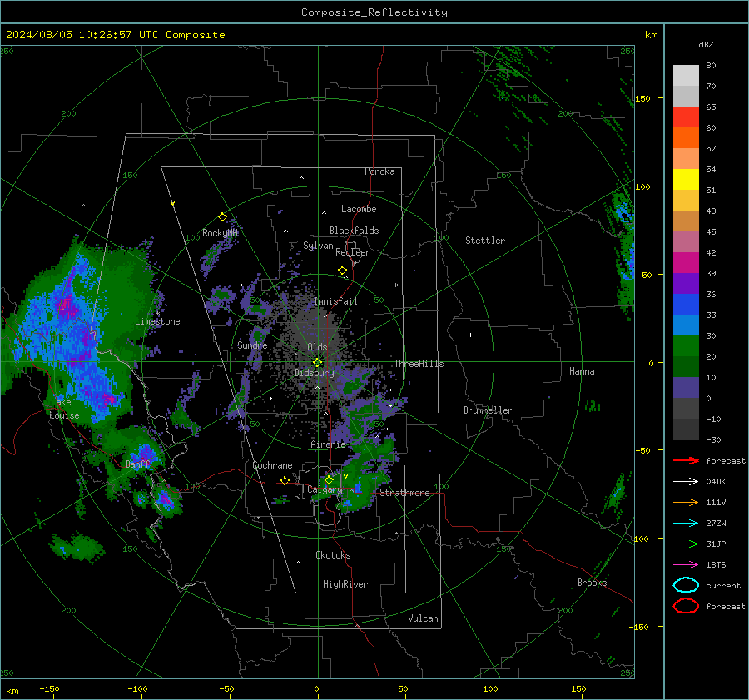749x700 pixels.
Task: Click the Hanna town label
Action: click(x=582, y=371)
